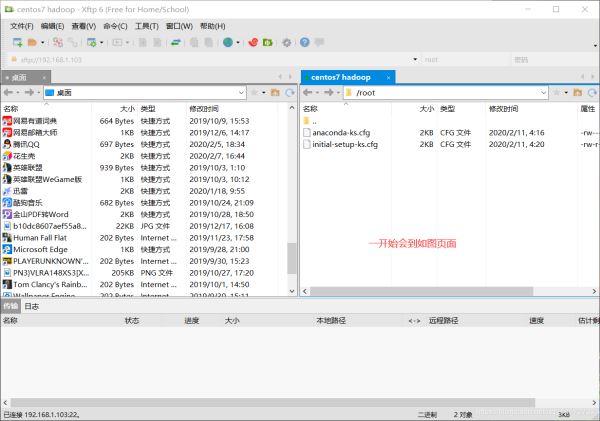
Task: Click the globe icon in toolbar
Action: [x=228, y=42]
